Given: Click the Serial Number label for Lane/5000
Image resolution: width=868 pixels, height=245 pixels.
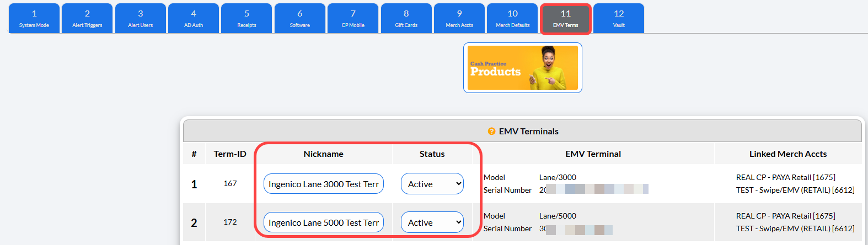Looking at the screenshot, I should (x=508, y=228).
